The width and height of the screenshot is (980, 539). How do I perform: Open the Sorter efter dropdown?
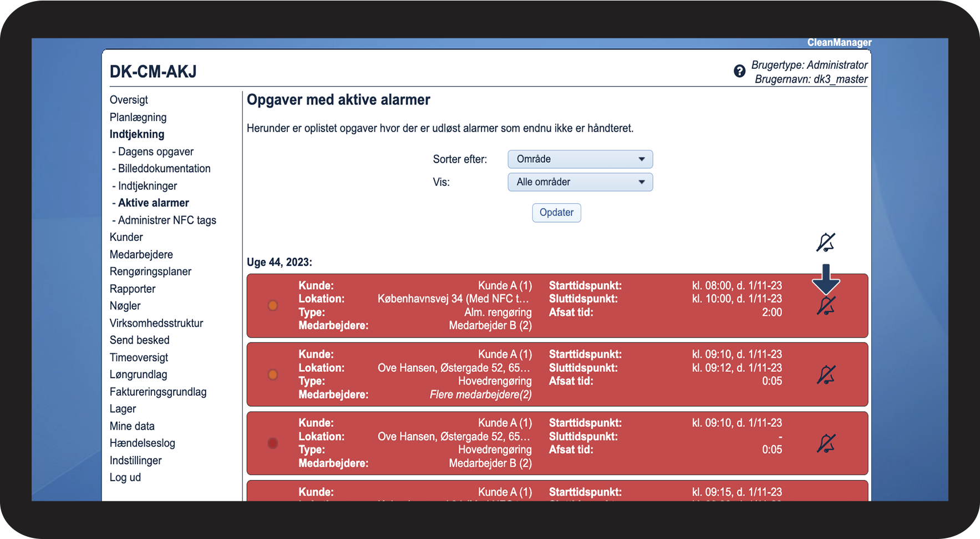[580, 159]
